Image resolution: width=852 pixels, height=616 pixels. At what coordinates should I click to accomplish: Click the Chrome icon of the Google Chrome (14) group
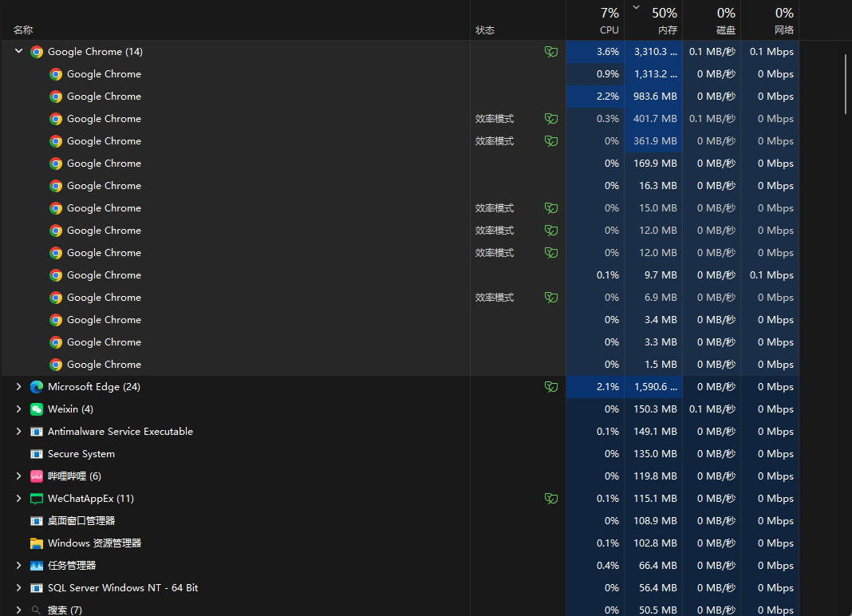pyautogui.click(x=37, y=52)
